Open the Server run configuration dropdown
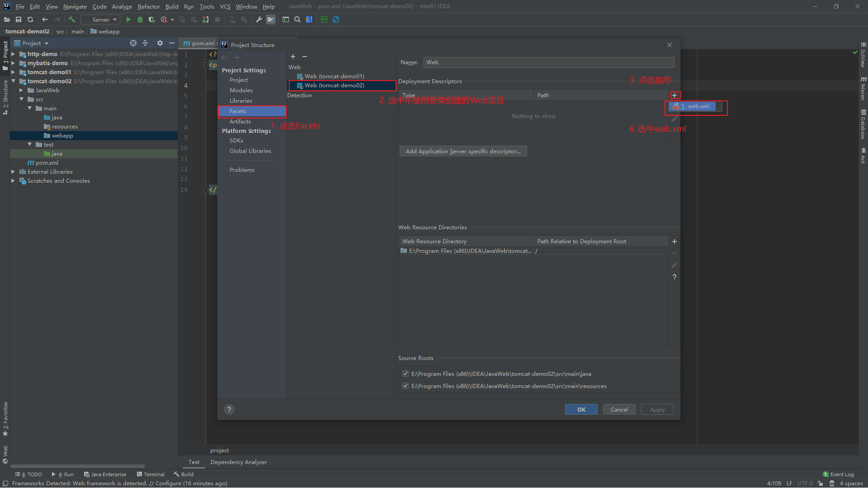 point(100,19)
